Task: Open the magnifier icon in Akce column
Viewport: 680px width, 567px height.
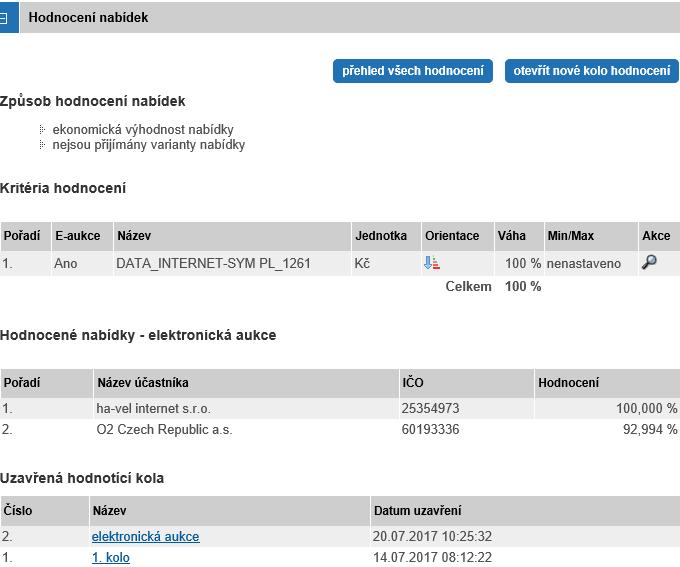Action: point(649,262)
